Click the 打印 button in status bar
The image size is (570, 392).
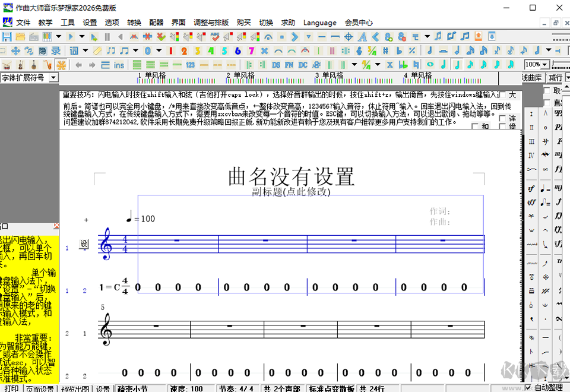11,388
